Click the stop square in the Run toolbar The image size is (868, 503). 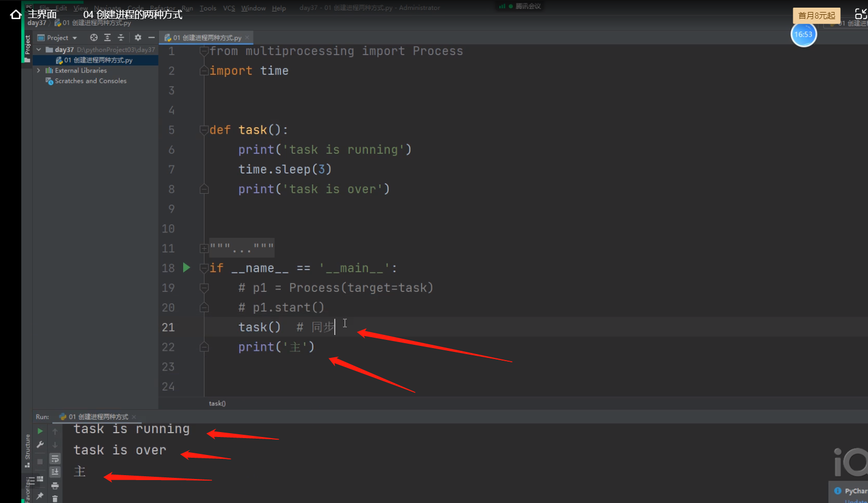click(x=40, y=462)
